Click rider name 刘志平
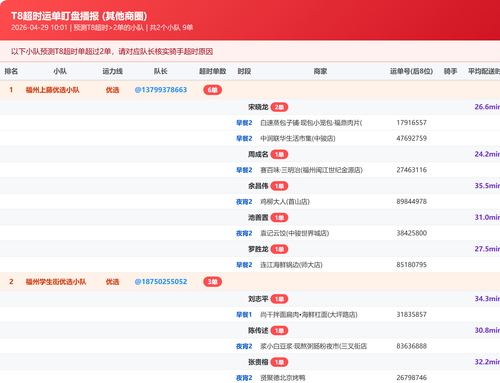Viewport: 500px width, 383px height. (258, 299)
